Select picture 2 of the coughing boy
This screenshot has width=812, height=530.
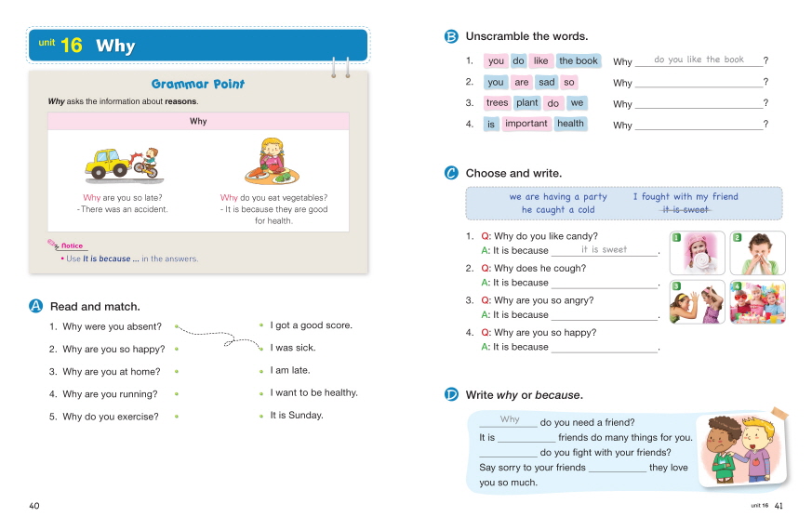click(758, 253)
